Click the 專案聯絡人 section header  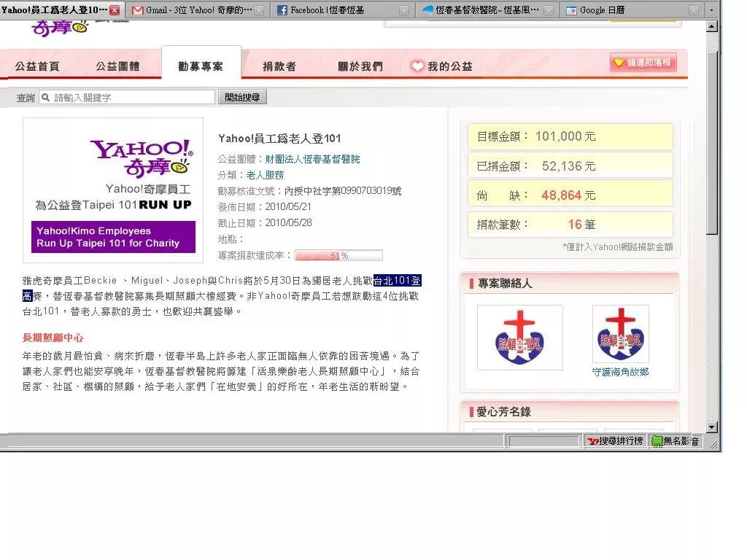570,284
